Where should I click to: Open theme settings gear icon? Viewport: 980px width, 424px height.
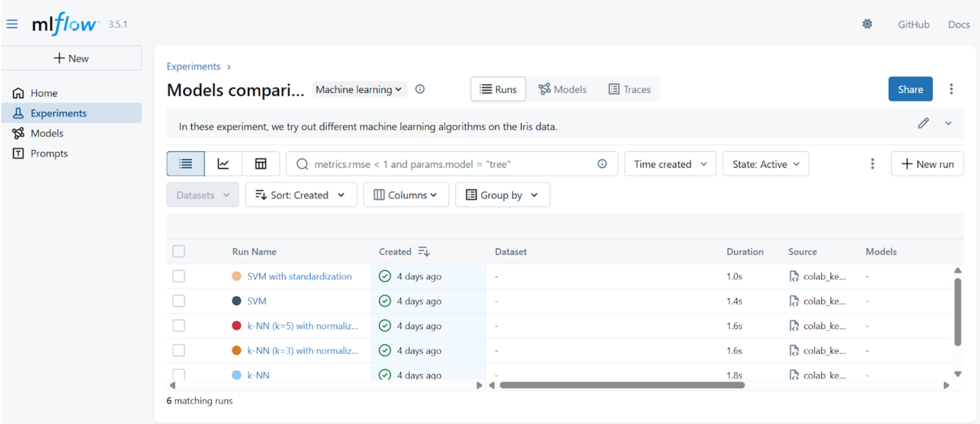pyautogui.click(x=867, y=24)
